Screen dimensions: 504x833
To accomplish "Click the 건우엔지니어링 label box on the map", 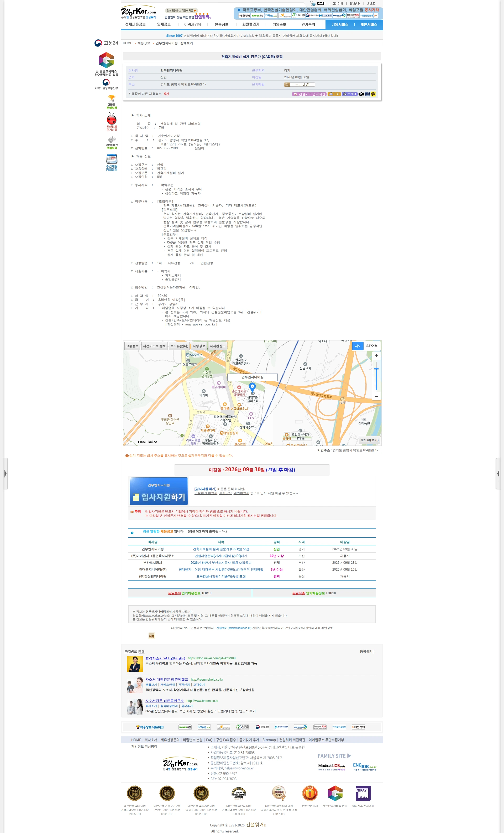I will tap(252, 377).
